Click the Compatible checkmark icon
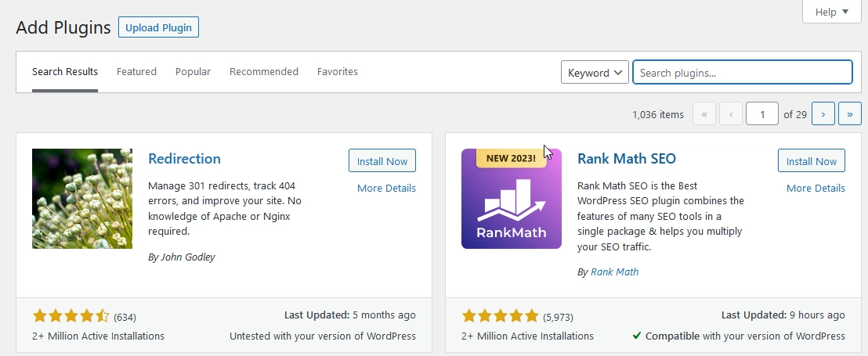Image resolution: width=868 pixels, height=356 pixels. 637,336
